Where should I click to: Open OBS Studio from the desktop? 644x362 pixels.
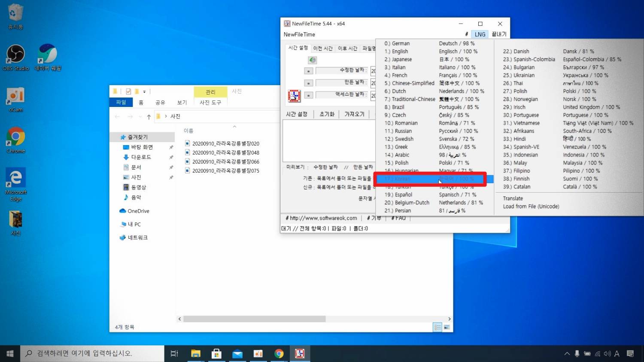16,55
